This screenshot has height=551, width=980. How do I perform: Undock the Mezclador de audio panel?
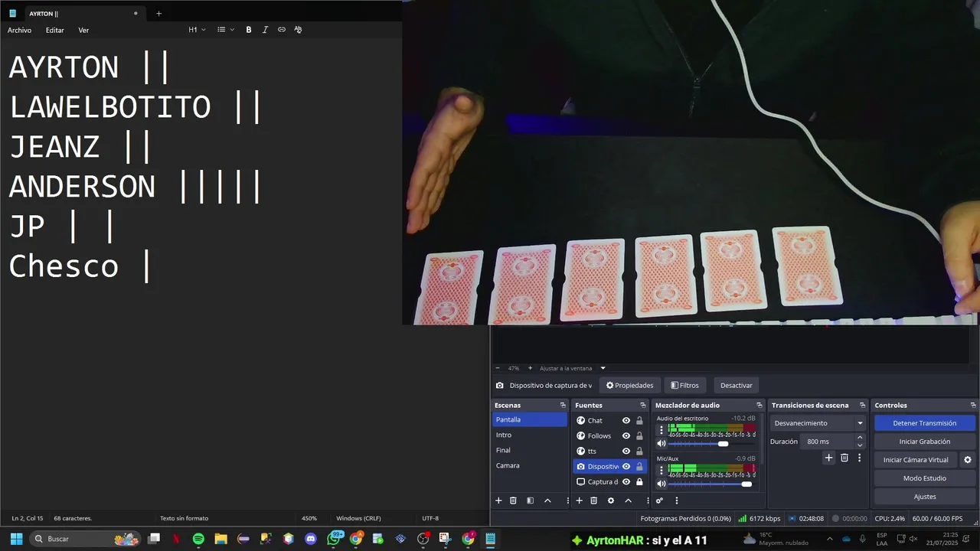pos(759,406)
